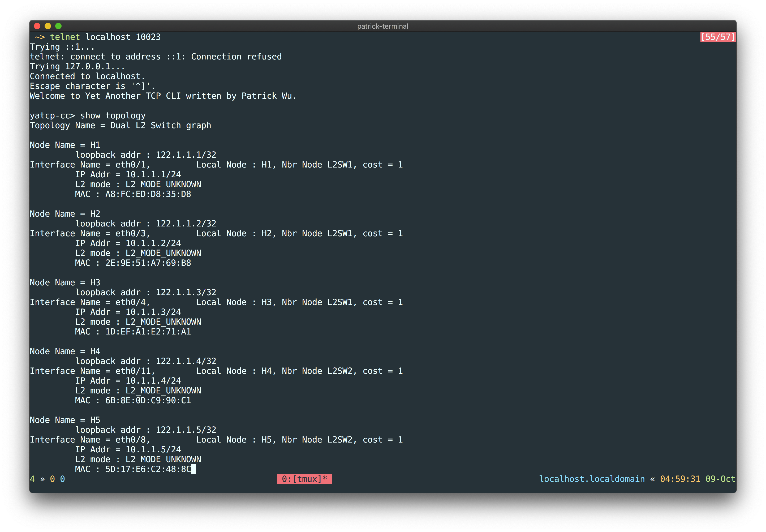
Task: Click the 09-Oct date in status bar
Action: click(x=720, y=479)
